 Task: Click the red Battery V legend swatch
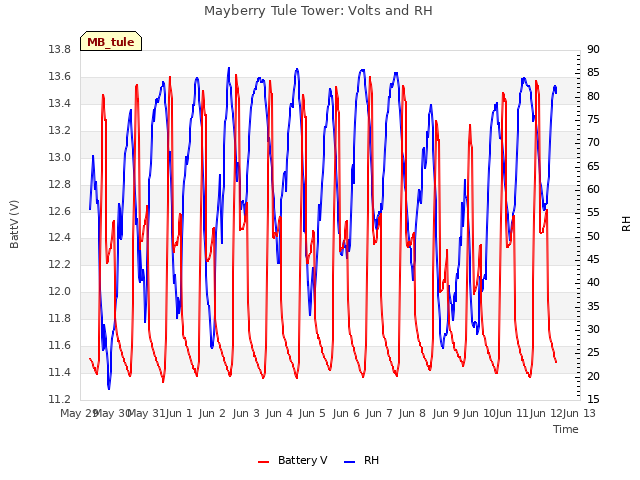point(264,462)
